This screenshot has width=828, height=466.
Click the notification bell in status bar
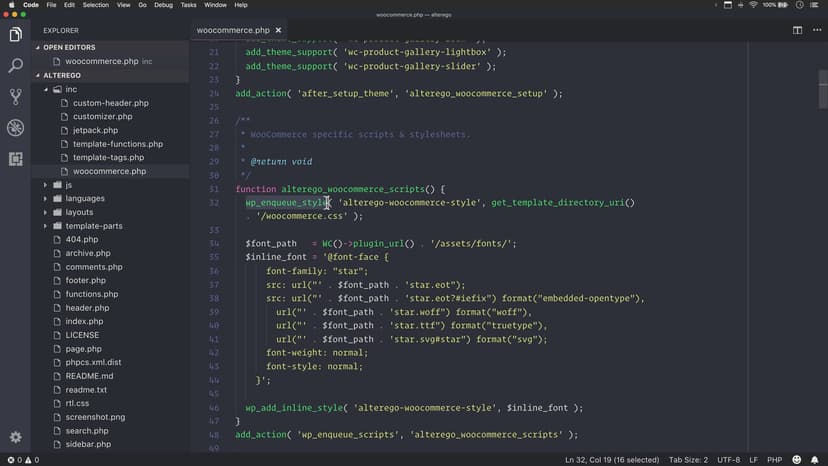pyautogui.click(x=816, y=460)
